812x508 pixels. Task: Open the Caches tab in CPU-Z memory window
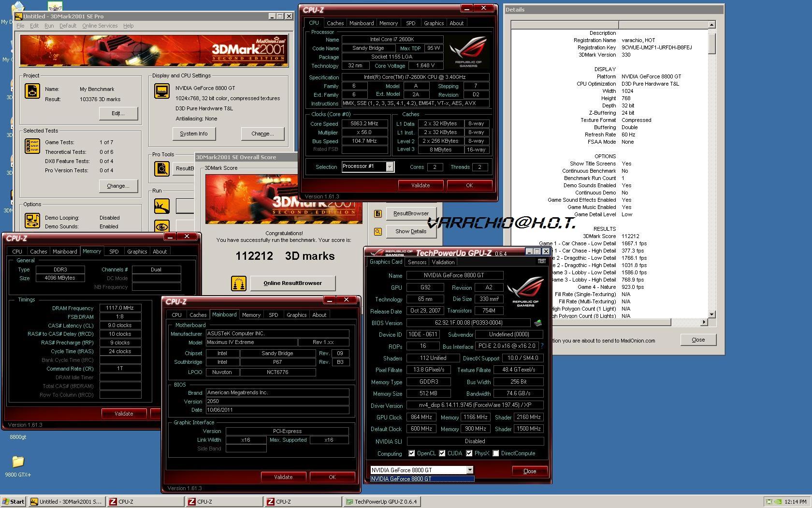click(39, 252)
